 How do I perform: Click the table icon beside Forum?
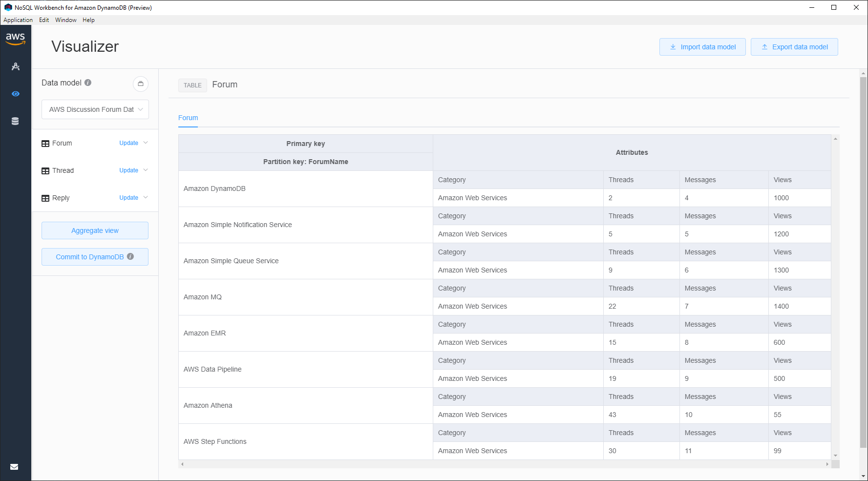coord(45,143)
